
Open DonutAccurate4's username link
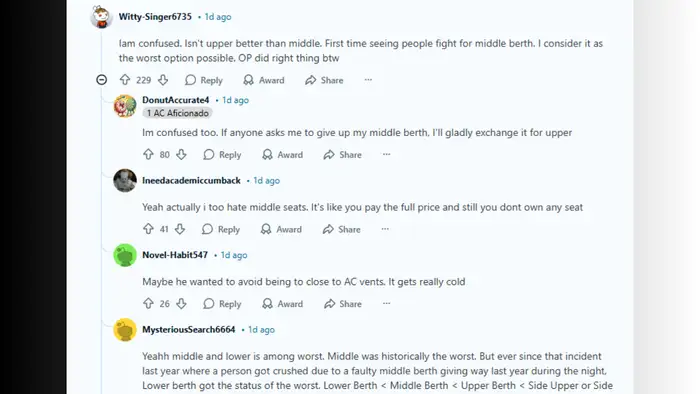175,100
